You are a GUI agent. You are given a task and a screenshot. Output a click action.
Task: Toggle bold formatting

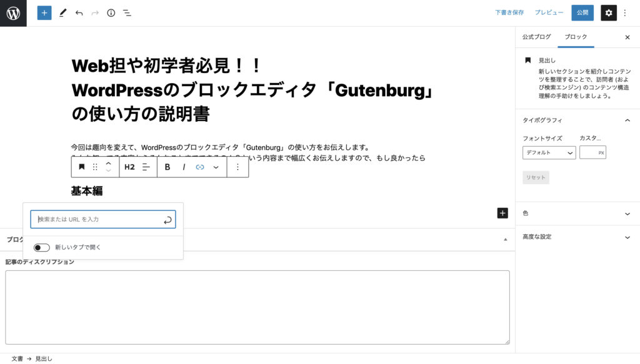click(x=167, y=167)
